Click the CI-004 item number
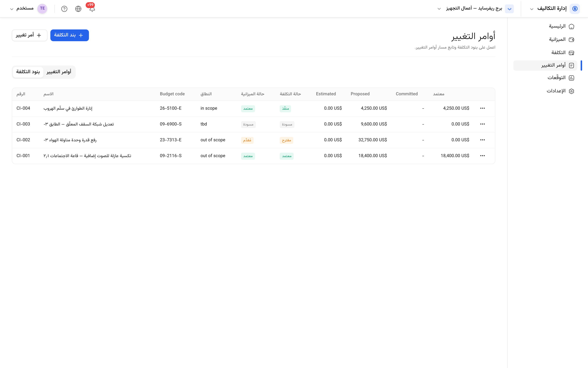588x368 pixels. [x=23, y=108]
